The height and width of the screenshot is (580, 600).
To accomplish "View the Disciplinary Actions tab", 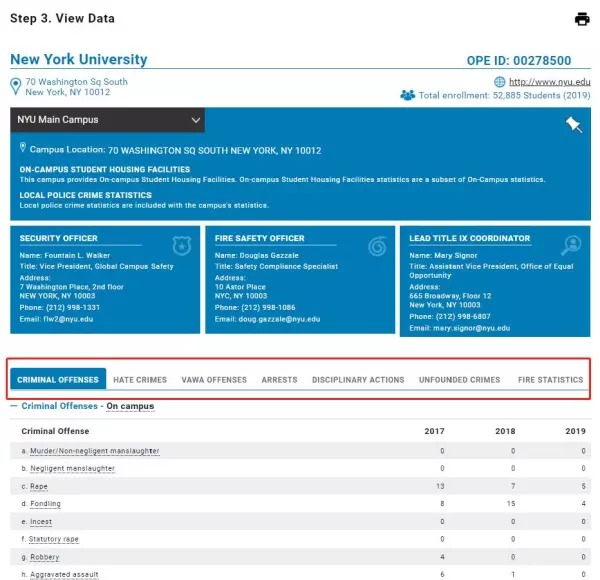I will tap(358, 380).
